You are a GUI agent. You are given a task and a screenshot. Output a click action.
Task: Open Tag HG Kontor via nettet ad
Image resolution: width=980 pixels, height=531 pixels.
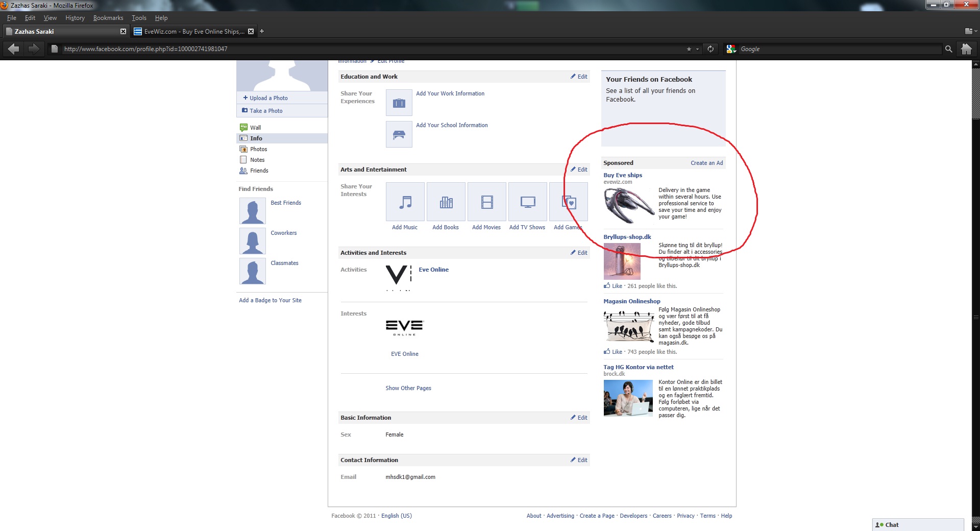coord(639,367)
